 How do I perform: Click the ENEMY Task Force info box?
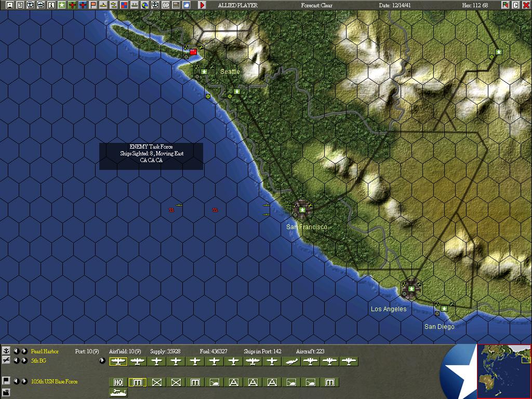(151, 156)
